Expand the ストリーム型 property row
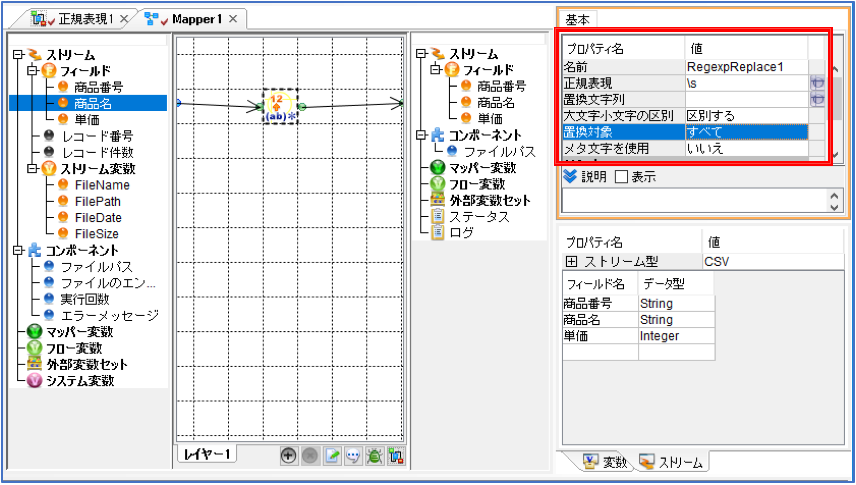Image resolution: width=856 pixels, height=485 pixels. pos(571,262)
